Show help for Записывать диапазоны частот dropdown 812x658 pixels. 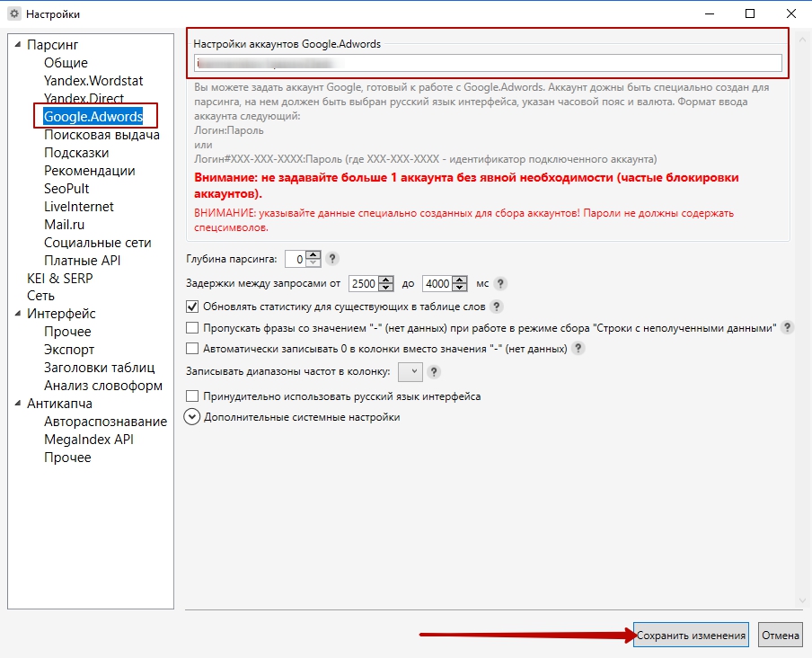coord(434,371)
